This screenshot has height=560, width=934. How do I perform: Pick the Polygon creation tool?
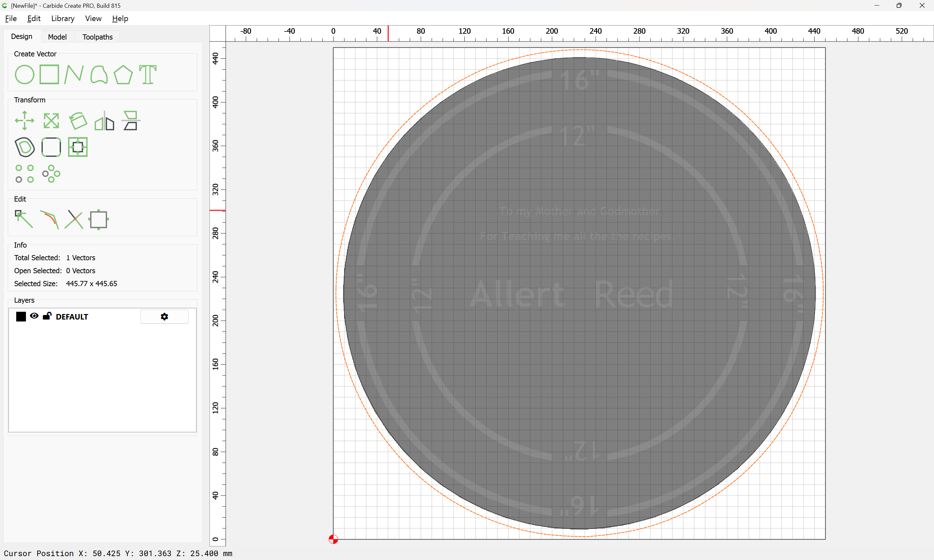coord(123,74)
